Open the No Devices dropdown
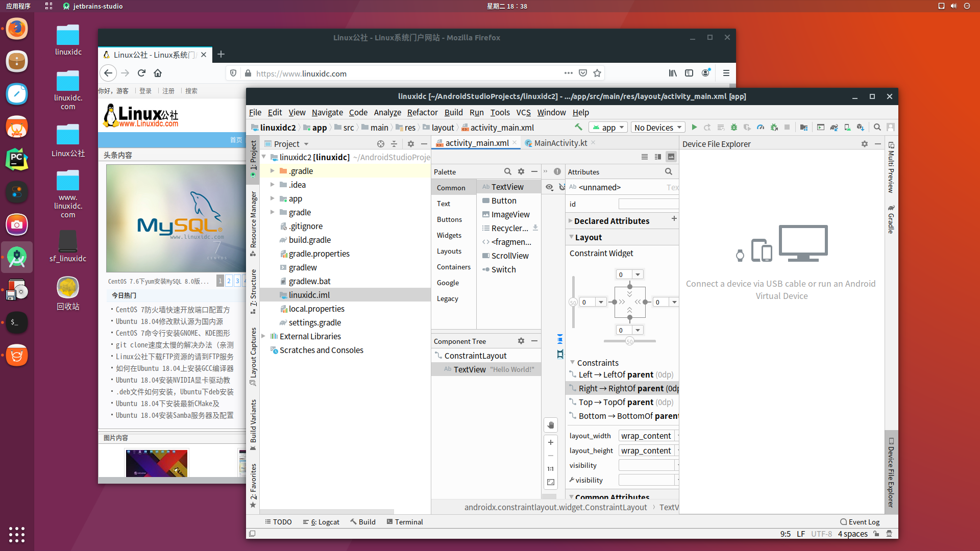This screenshot has width=980, height=551. pos(658,128)
